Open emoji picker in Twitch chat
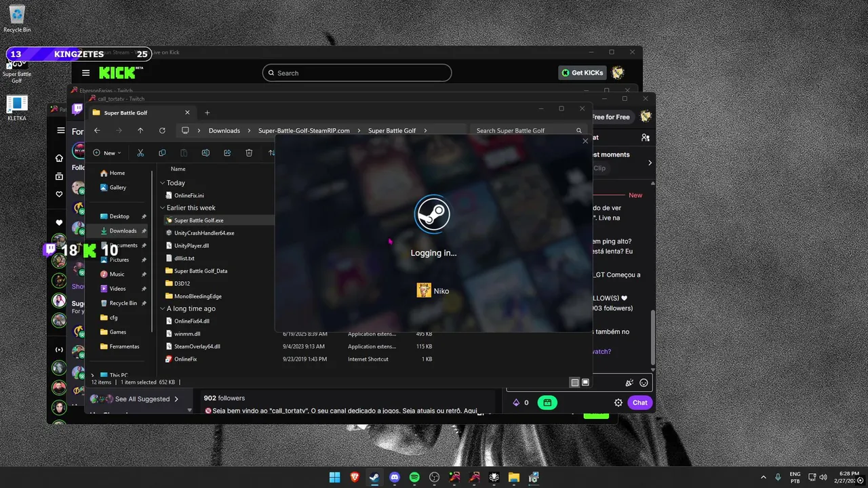Viewport: 868px width, 488px height. (x=644, y=383)
